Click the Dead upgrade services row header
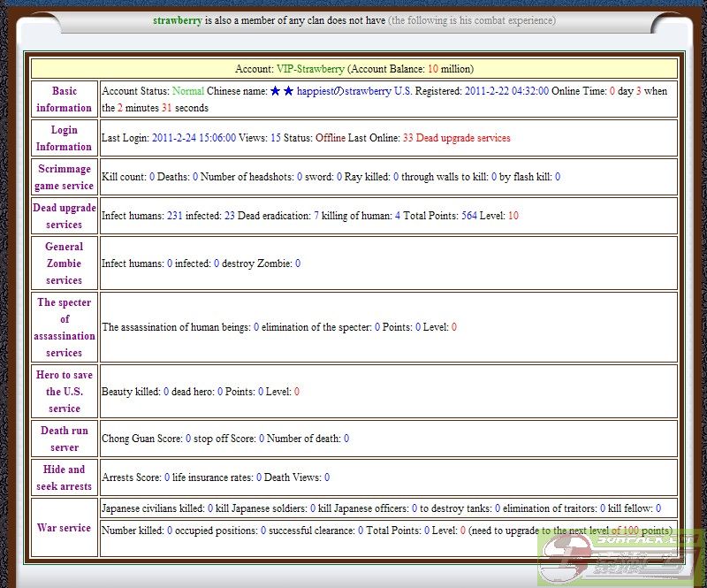This screenshot has width=707, height=588. [x=65, y=216]
